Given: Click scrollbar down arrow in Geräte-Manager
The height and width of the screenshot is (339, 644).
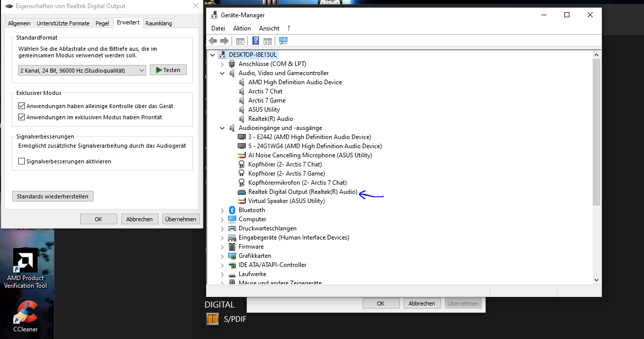Looking at the screenshot, I should [597, 279].
